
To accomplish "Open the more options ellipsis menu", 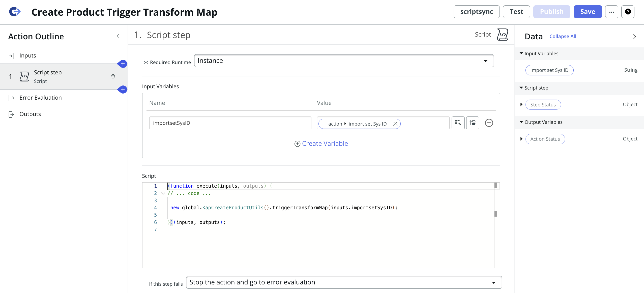I will (x=612, y=12).
